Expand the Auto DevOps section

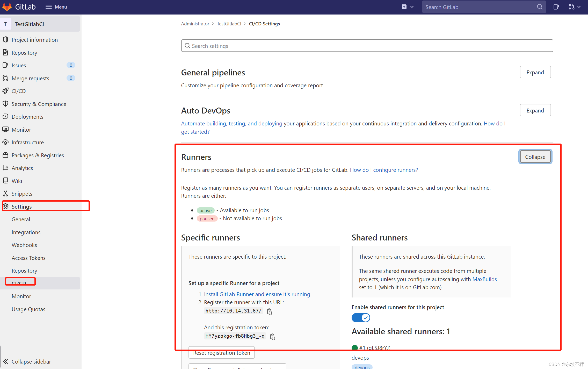535,110
